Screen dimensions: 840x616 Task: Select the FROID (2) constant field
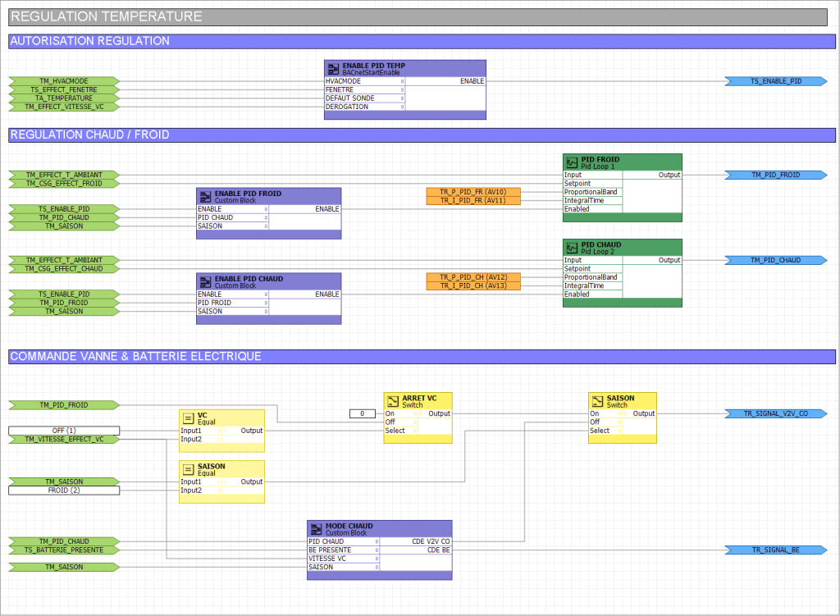[x=63, y=491]
